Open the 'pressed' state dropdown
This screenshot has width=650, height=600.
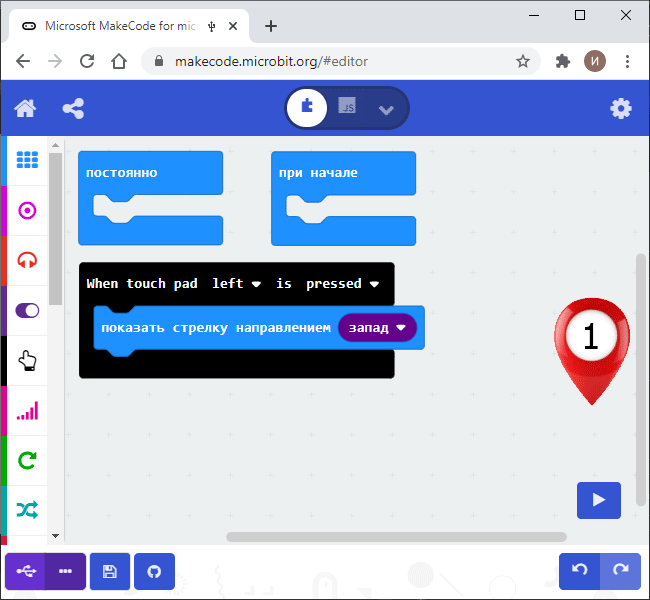(342, 284)
